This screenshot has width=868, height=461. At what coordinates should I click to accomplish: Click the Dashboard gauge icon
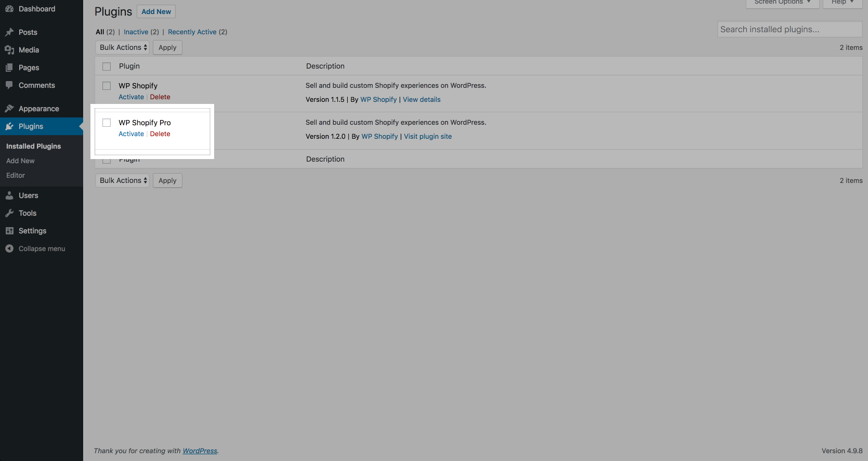(x=9, y=9)
